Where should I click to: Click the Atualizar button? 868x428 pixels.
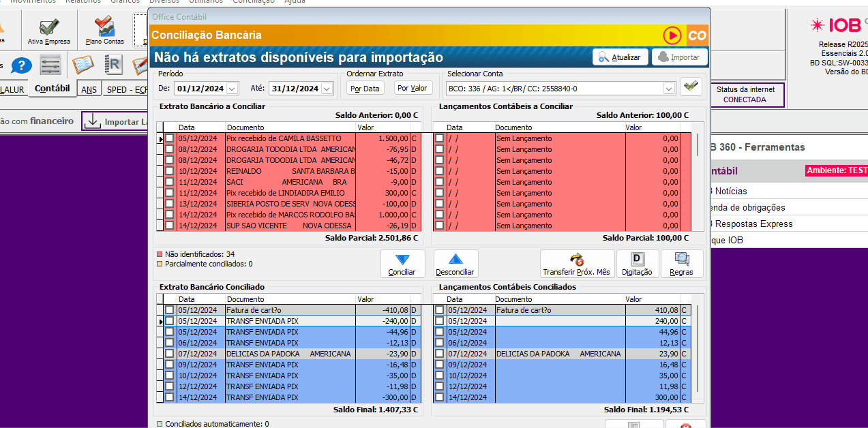pyautogui.click(x=619, y=57)
